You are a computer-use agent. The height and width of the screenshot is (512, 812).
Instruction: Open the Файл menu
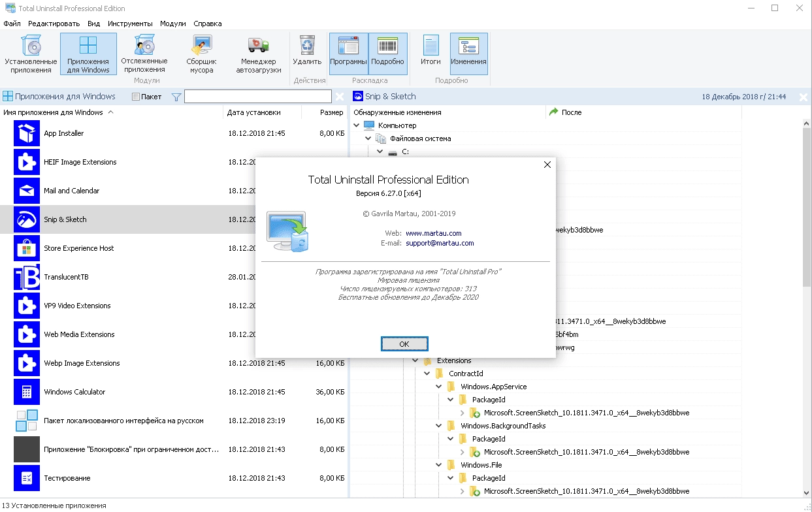point(12,24)
